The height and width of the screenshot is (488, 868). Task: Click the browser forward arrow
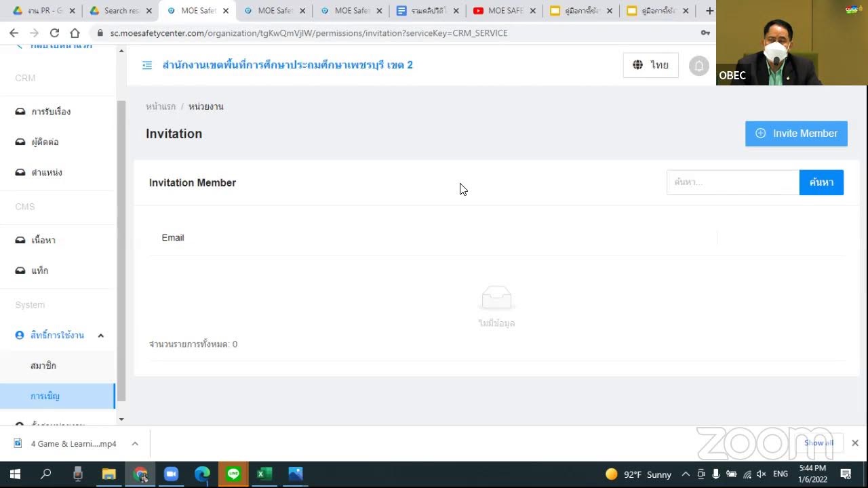tap(34, 33)
